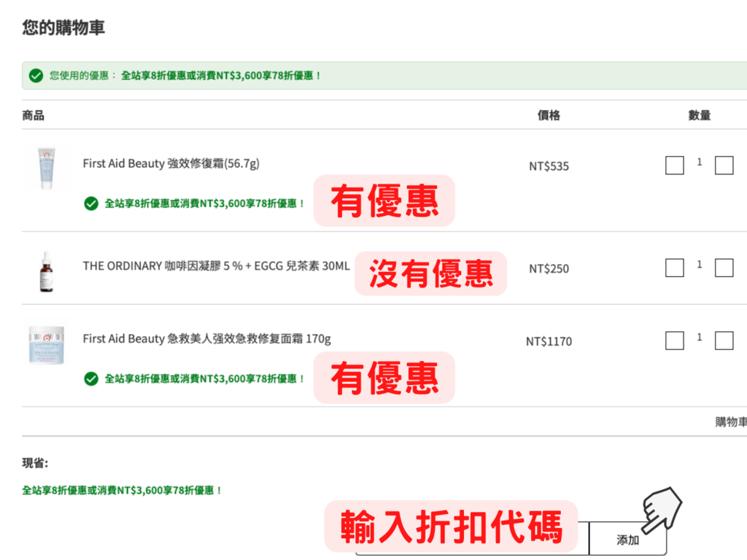Click the 現省: label

click(35, 463)
